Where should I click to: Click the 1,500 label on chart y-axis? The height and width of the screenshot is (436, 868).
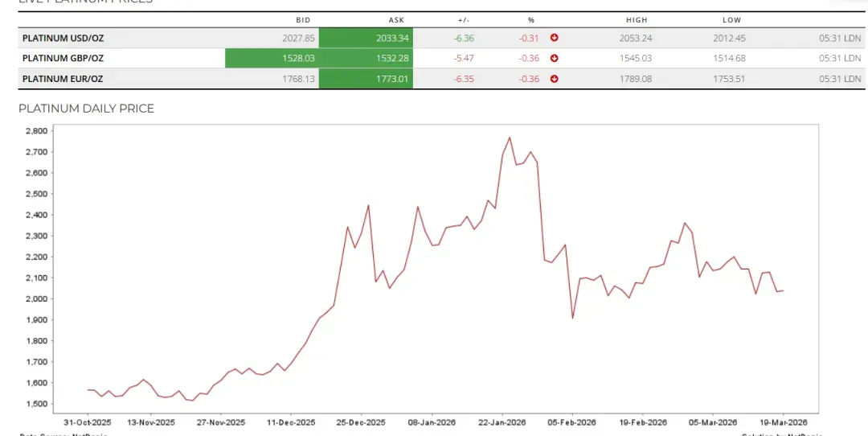[36, 404]
